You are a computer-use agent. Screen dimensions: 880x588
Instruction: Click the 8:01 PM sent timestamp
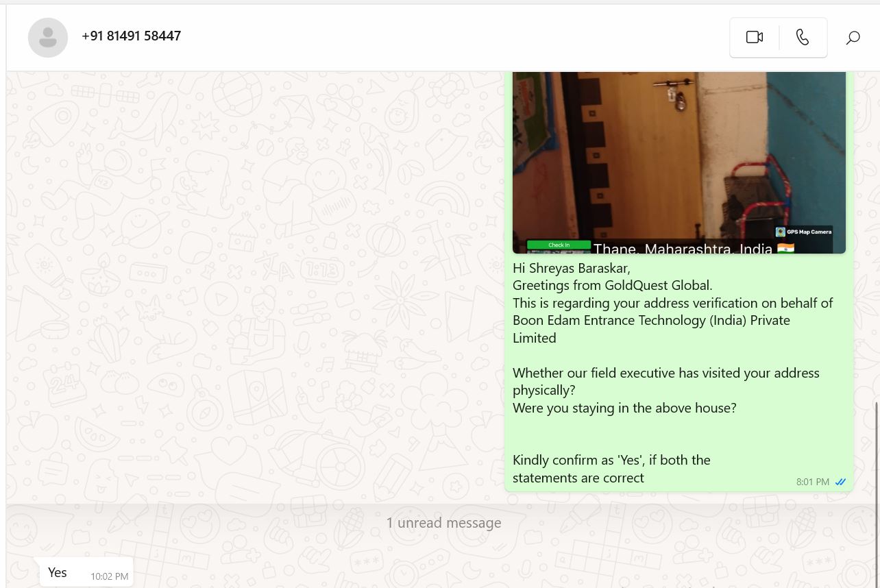[813, 482]
